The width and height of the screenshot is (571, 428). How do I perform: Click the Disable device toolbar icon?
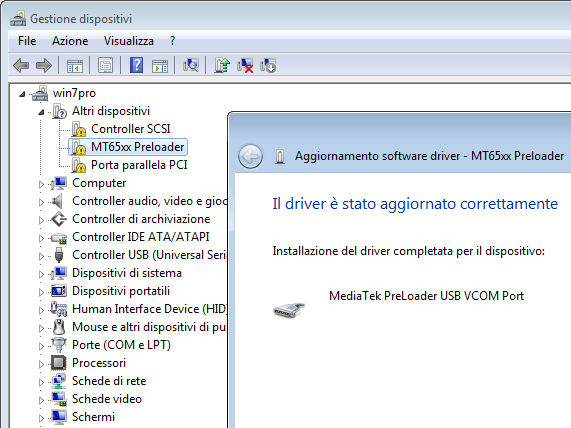click(268, 66)
